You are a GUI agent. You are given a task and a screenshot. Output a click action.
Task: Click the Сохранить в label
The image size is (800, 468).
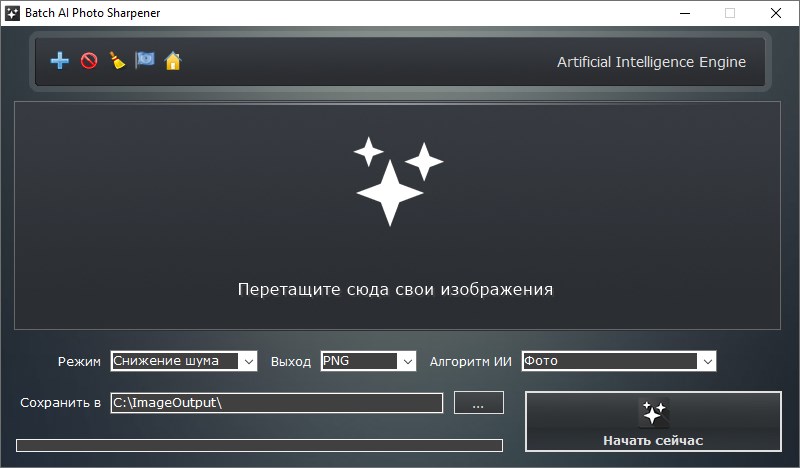60,403
